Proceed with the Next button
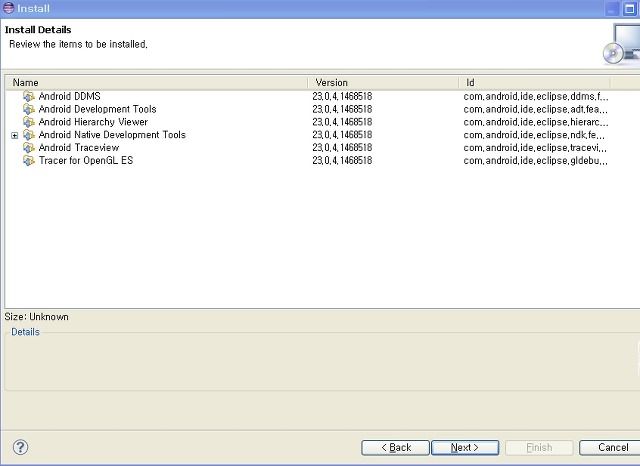 [x=465, y=448]
